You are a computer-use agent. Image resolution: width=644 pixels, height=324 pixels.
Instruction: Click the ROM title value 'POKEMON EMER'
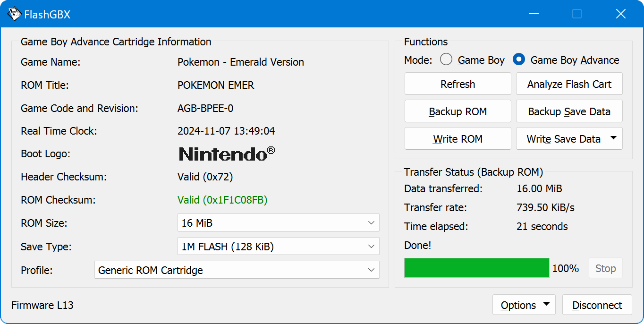216,85
